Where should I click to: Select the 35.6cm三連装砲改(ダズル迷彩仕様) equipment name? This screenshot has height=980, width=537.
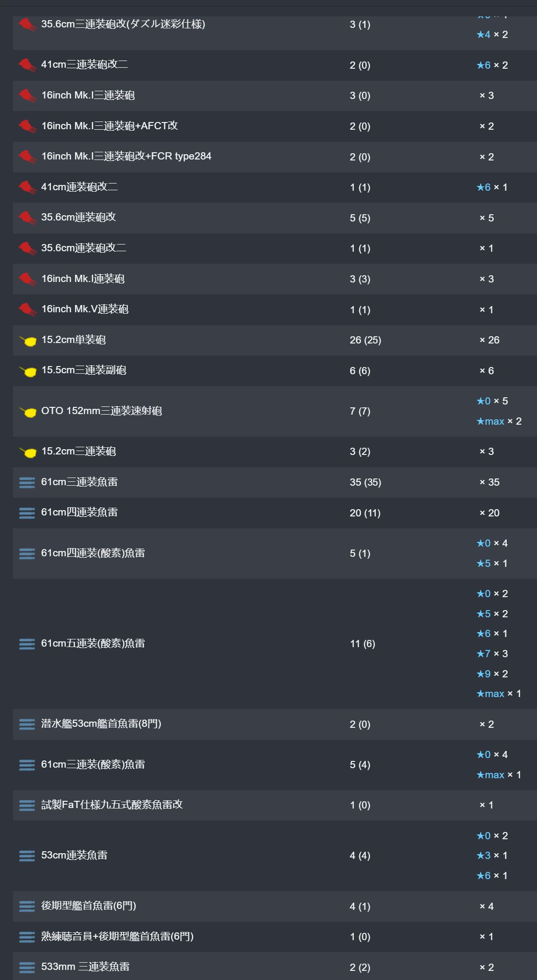(x=123, y=24)
